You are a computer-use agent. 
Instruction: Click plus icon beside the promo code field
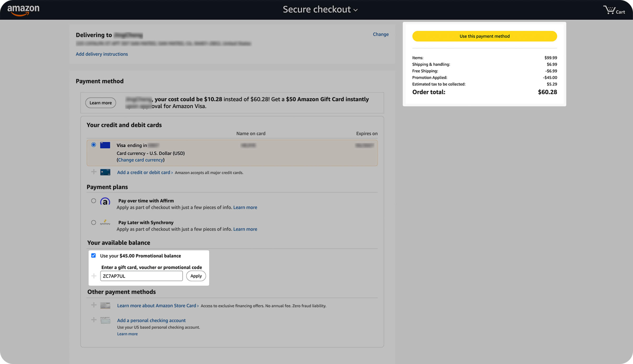click(94, 276)
